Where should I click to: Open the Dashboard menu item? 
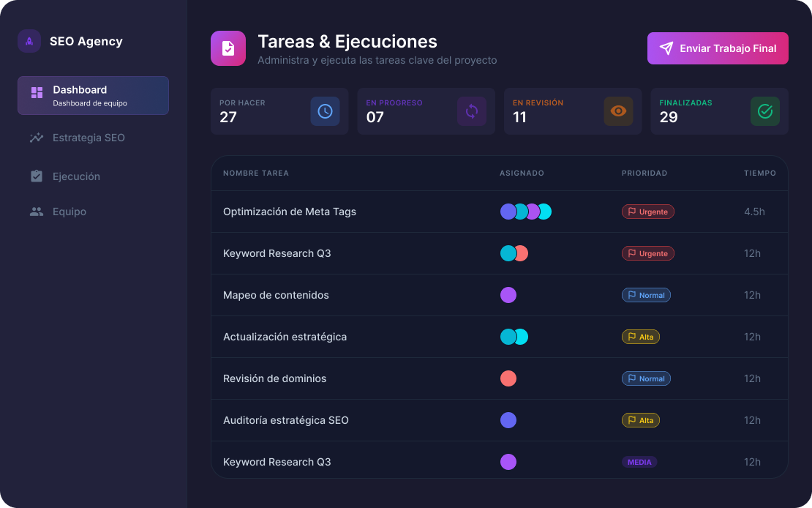coord(93,96)
